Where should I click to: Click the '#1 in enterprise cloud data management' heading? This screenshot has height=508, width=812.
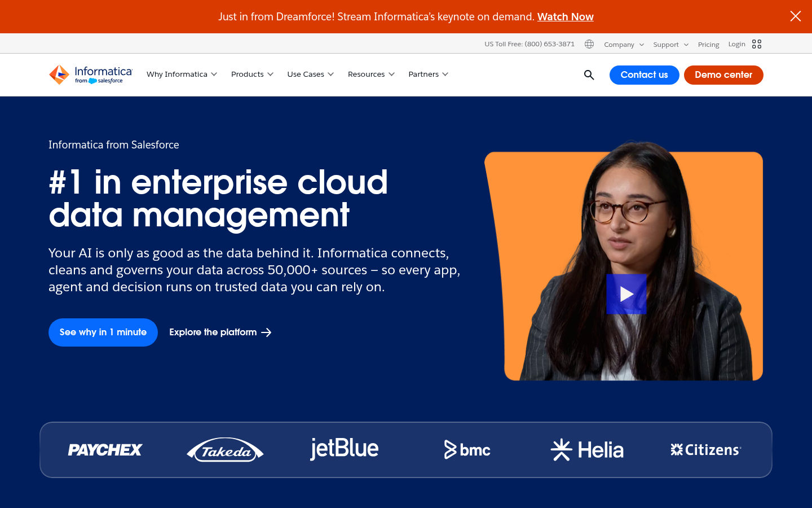pos(218,199)
